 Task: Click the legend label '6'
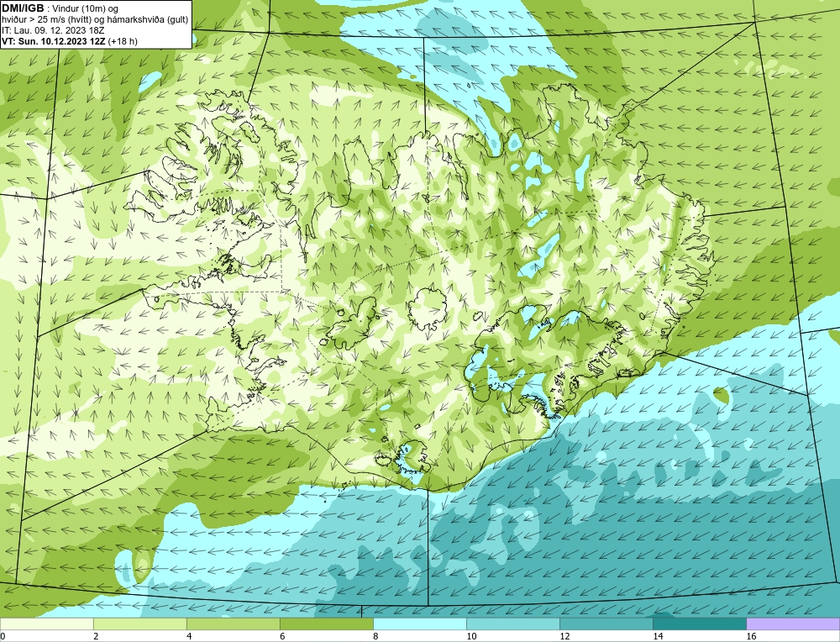point(282,636)
